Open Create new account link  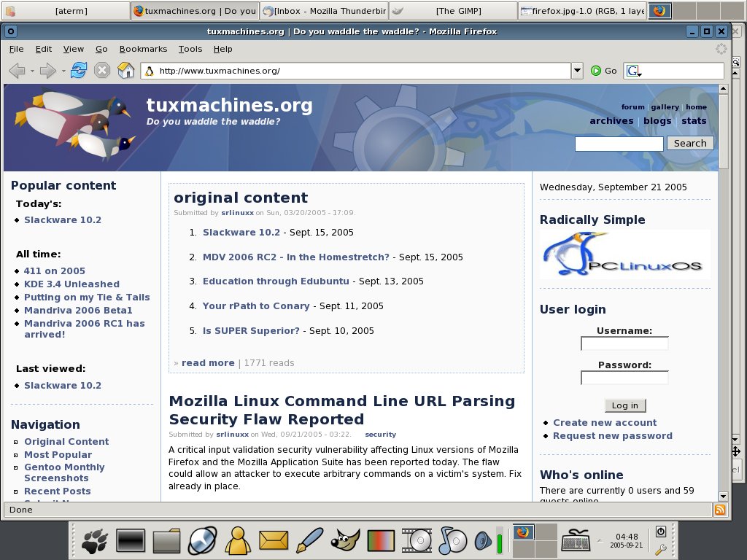pyautogui.click(x=605, y=422)
